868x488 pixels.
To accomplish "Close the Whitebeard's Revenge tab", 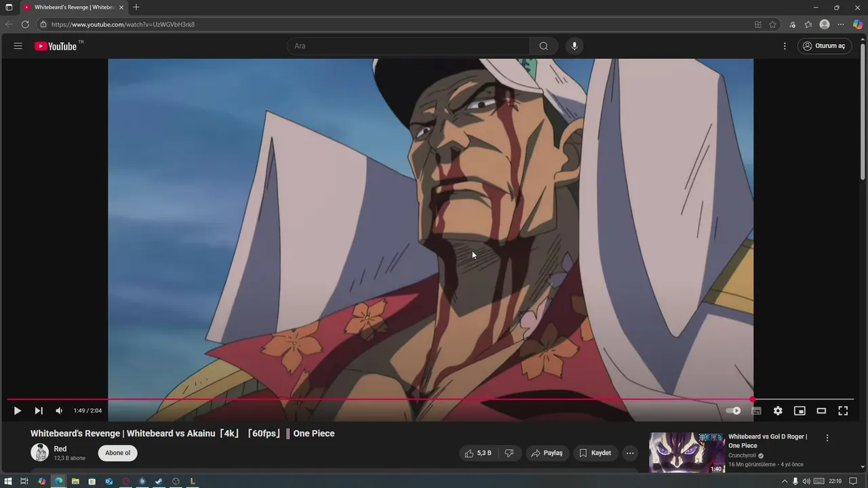I will 121,7.
